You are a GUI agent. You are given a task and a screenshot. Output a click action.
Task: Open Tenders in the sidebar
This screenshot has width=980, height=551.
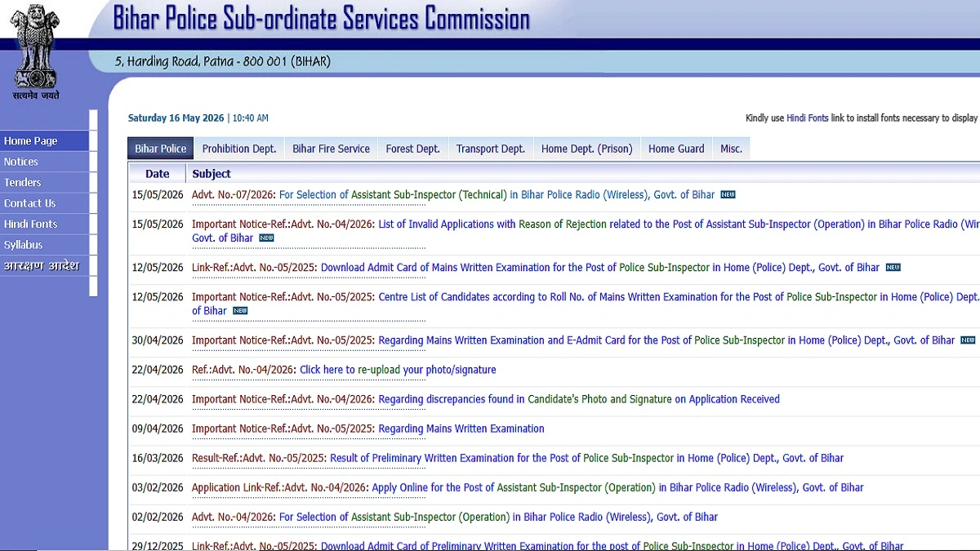click(44, 183)
